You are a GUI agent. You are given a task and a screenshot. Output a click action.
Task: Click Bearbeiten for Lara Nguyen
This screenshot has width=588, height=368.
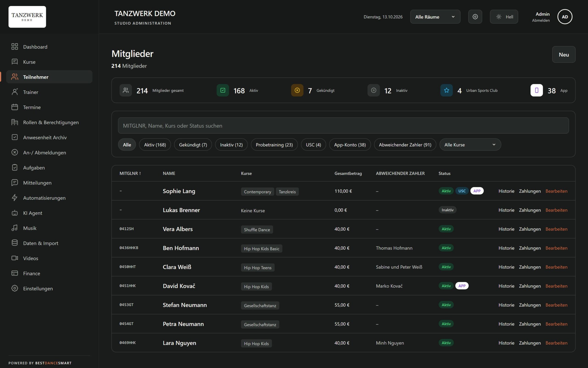coord(556,343)
